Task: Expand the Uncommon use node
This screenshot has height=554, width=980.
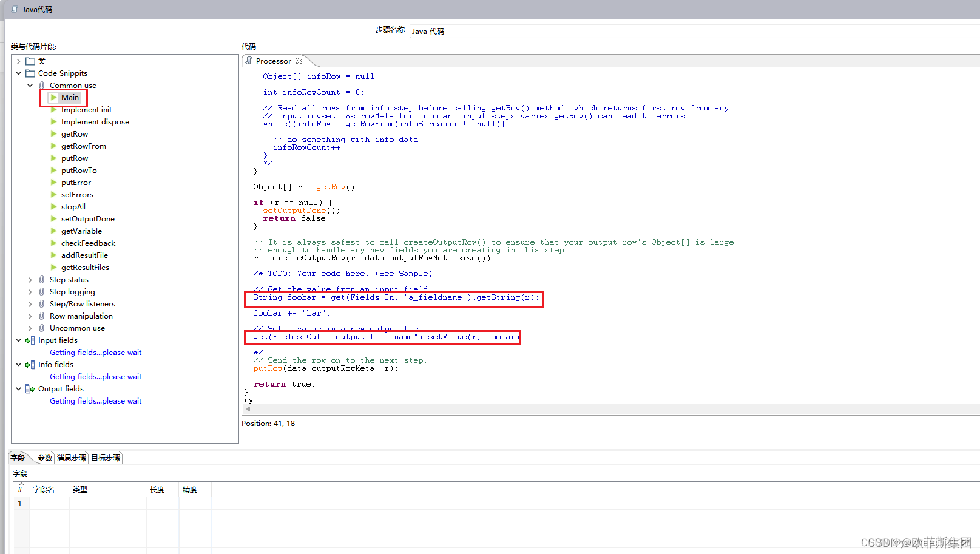Action: [30, 328]
